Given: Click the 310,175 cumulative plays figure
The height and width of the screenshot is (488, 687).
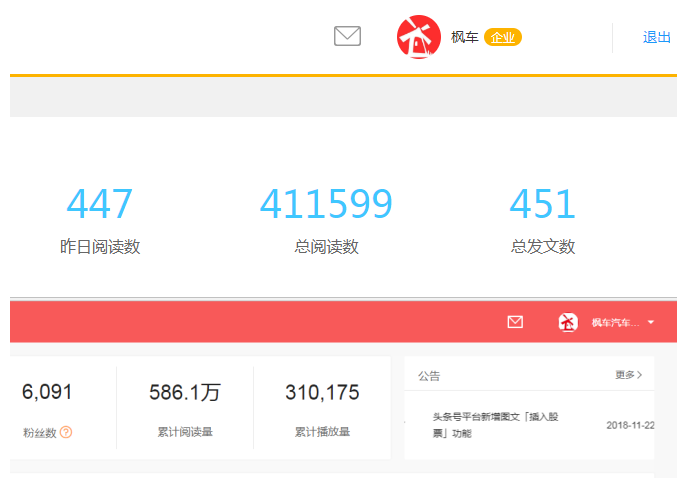Looking at the screenshot, I should coord(322,392).
